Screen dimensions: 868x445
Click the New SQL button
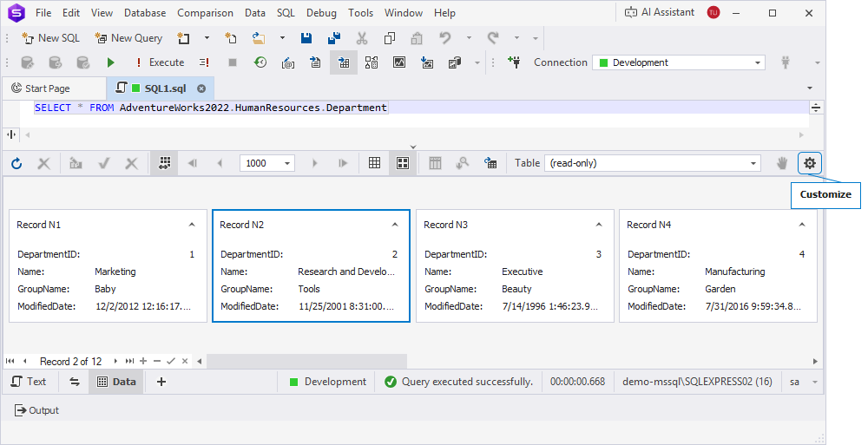pyautogui.click(x=50, y=38)
